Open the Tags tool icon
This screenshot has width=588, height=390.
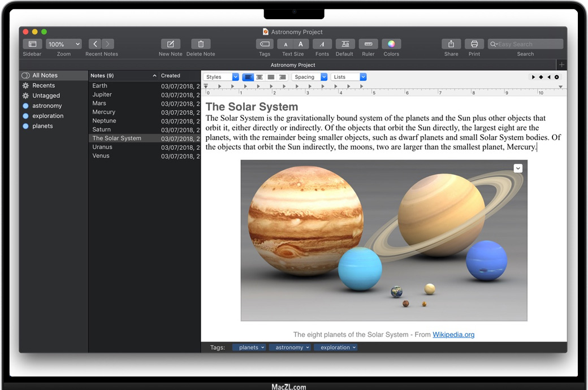(265, 44)
